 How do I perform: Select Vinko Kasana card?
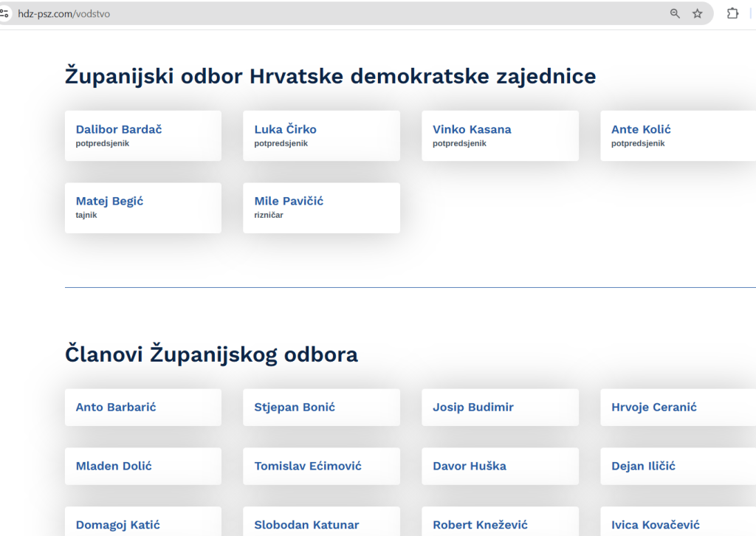point(500,136)
